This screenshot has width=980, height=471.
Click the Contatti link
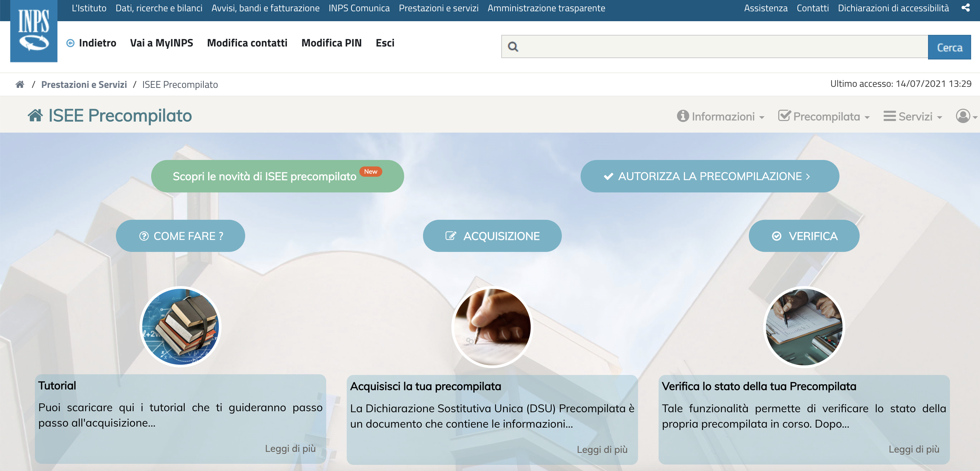pyautogui.click(x=812, y=8)
